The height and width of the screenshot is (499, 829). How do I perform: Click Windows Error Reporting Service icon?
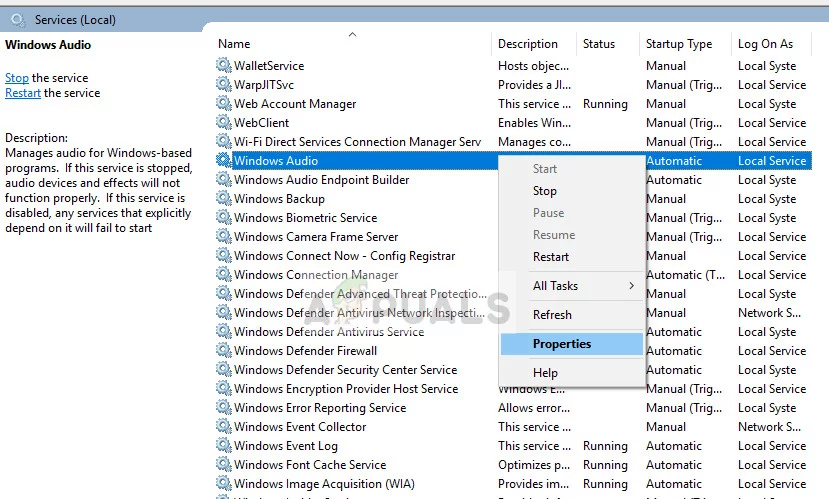coord(224,408)
